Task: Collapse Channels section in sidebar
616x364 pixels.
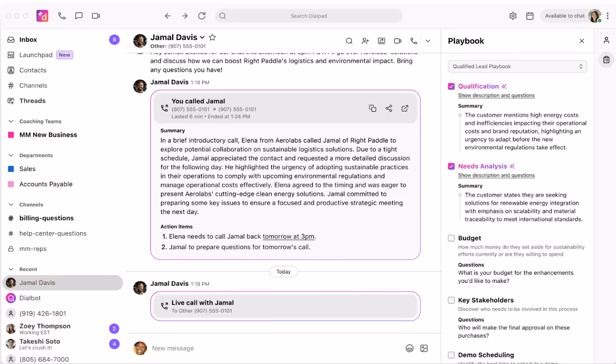Action: (x=11, y=204)
